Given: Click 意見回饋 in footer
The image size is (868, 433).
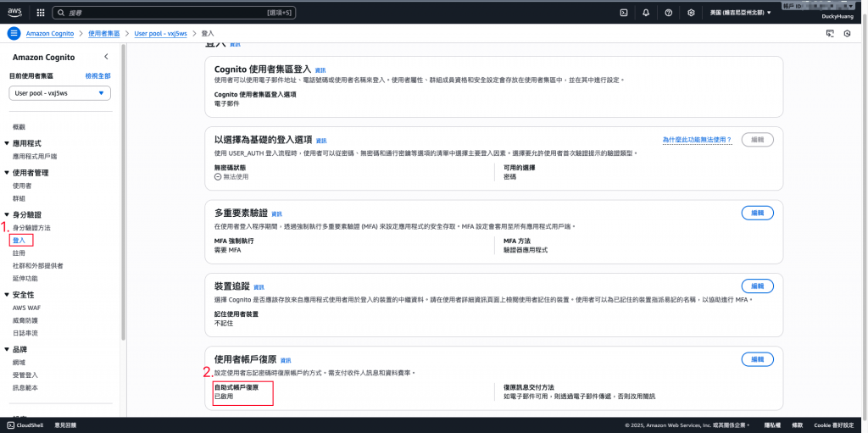Looking at the screenshot, I should 65,425.
